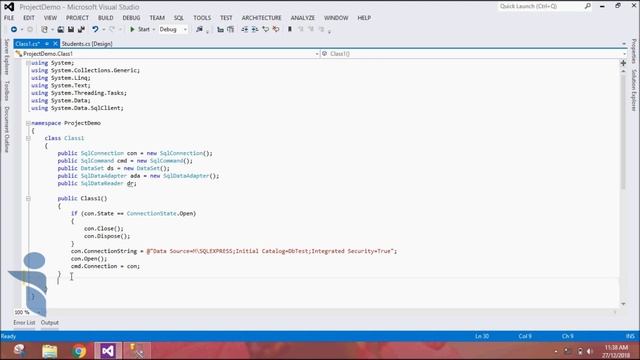This screenshot has height=360, width=640.
Task: Open the FILE menu
Action: coord(9,18)
